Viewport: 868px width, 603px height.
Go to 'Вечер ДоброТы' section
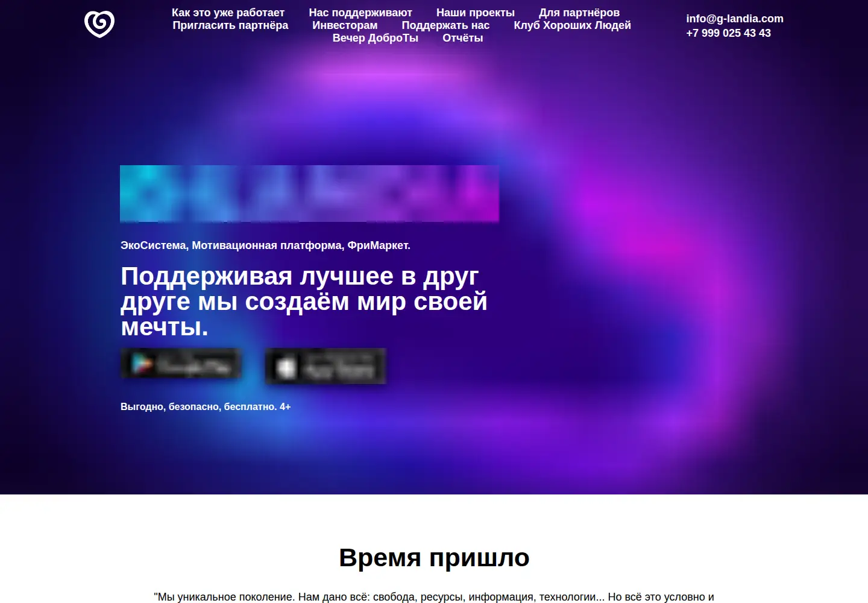coord(376,38)
